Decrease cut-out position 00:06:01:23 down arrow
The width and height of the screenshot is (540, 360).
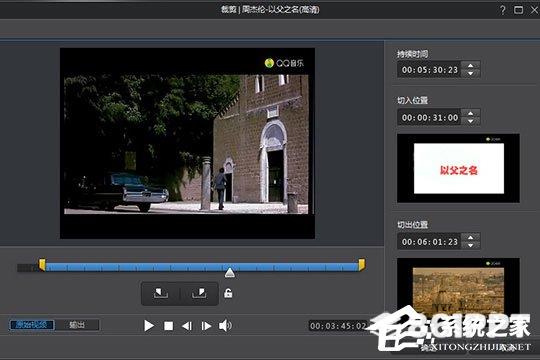[470, 245]
